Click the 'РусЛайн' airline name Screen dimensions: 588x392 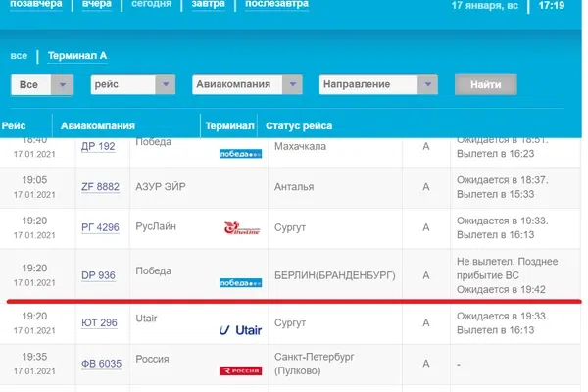coord(156,226)
